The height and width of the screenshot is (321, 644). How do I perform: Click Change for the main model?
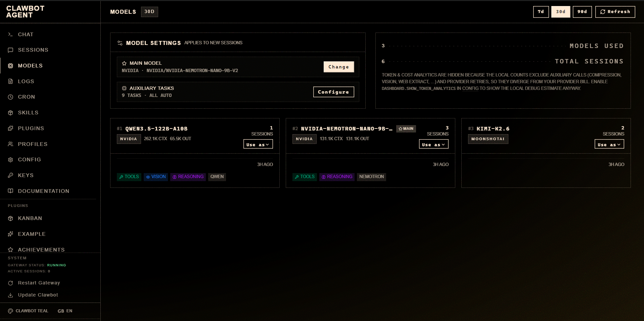[x=338, y=67]
